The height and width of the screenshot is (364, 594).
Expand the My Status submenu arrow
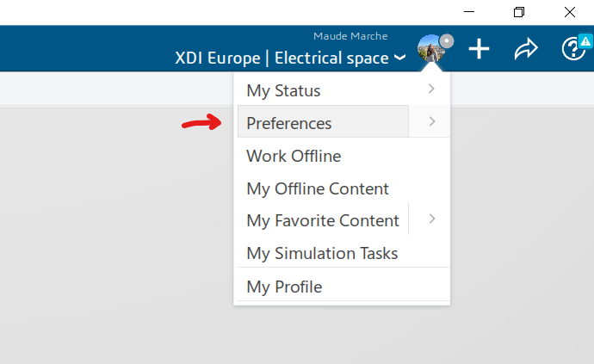431,89
